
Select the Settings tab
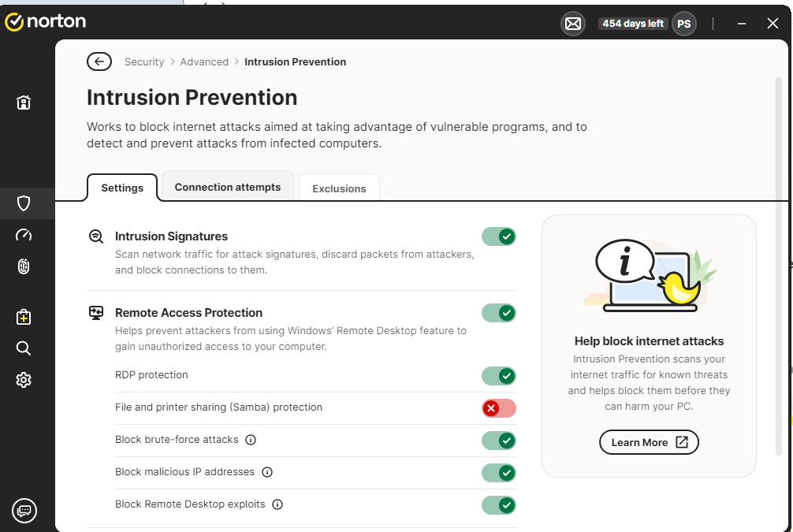(x=122, y=188)
